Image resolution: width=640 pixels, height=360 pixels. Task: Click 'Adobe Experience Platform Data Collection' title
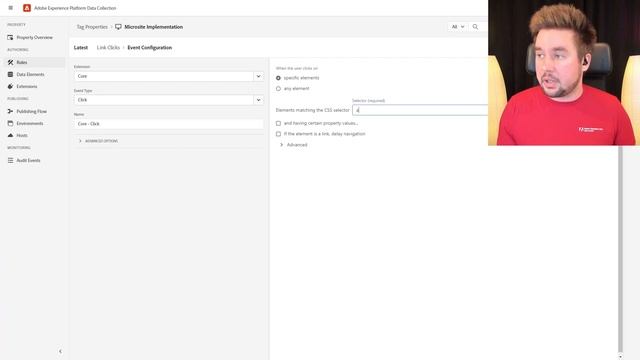(x=75, y=8)
